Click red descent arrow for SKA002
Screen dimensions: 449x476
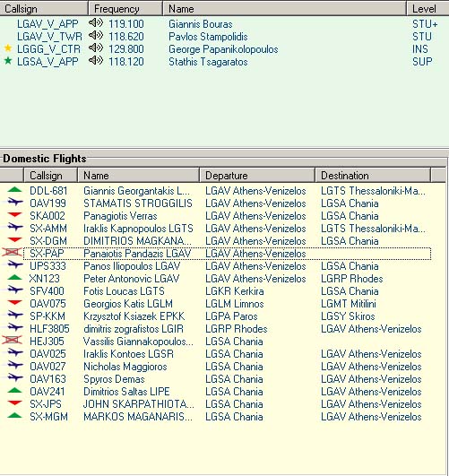pos(14,215)
